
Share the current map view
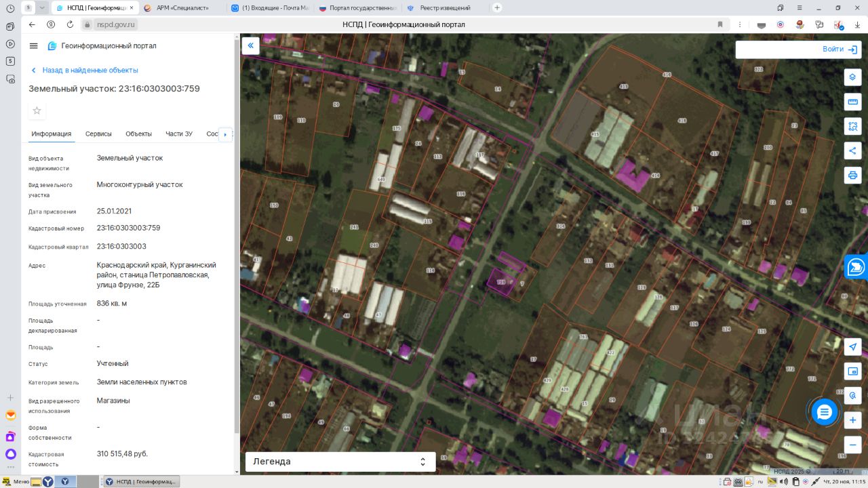tap(852, 150)
